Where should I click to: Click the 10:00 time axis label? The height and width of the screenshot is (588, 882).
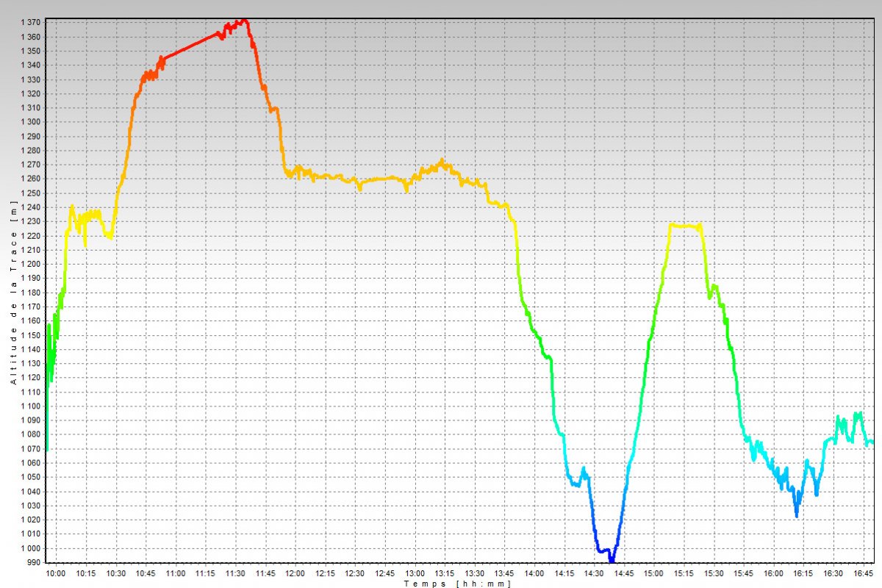point(56,573)
